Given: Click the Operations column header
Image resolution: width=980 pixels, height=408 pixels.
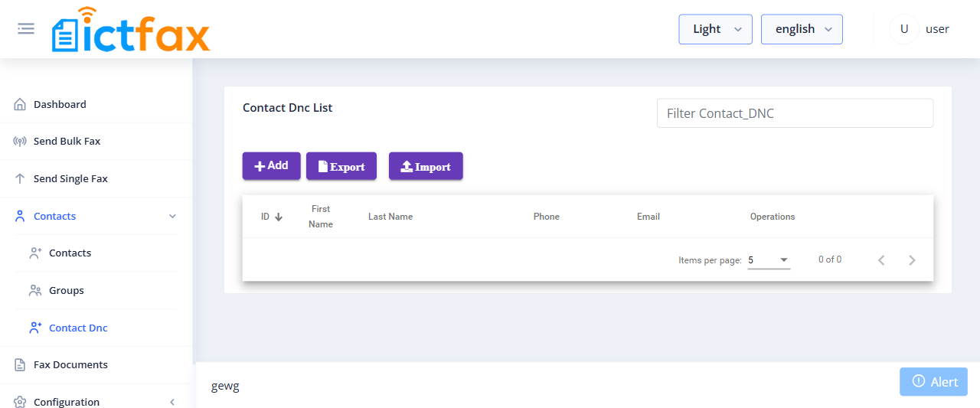Looking at the screenshot, I should [773, 217].
